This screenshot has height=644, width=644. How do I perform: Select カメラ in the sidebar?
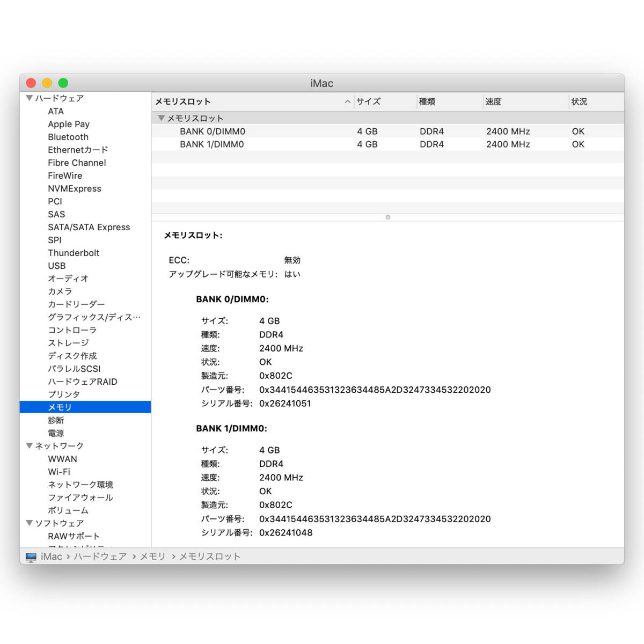pyautogui.click(x=60, y=291)
